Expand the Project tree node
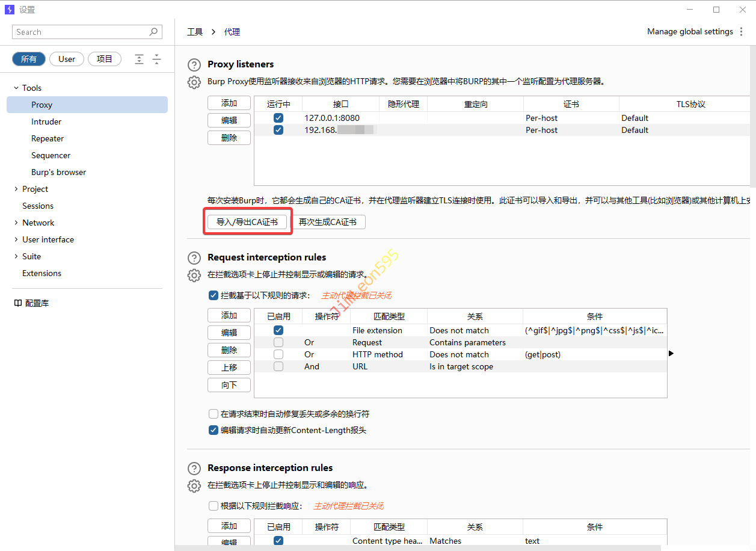The height and width of the screenshot is (551, 756). click(x=16, y=189)
